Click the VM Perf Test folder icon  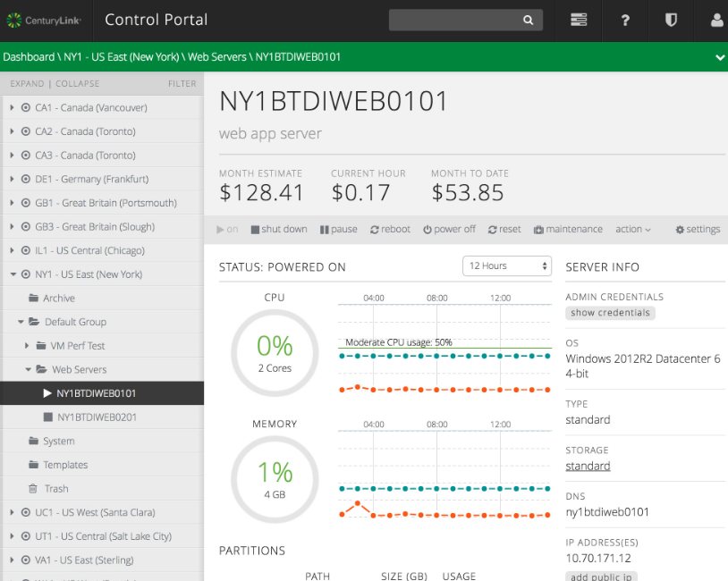point(41,345)
